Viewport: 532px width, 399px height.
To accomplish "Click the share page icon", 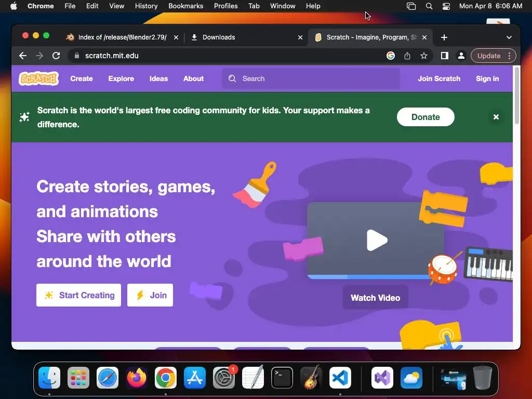I will pyautogui.click(x=407, y=56).
